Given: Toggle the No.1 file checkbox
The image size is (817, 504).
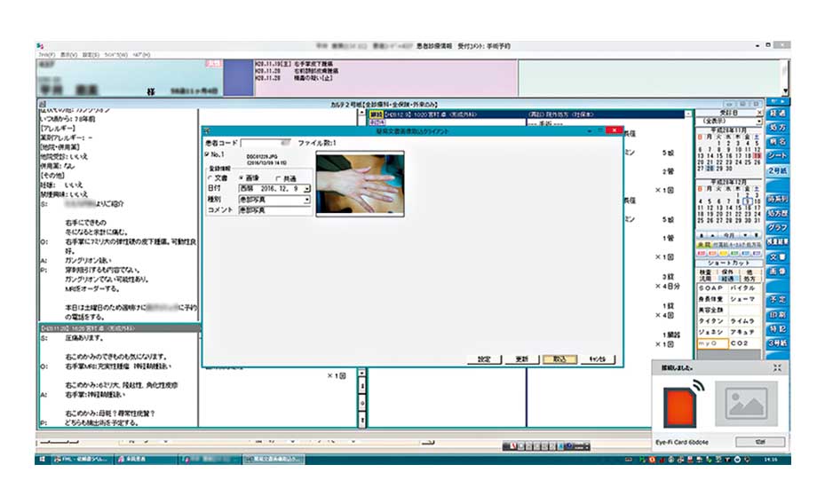Looking at the screenshot, I should pos(208,154).
